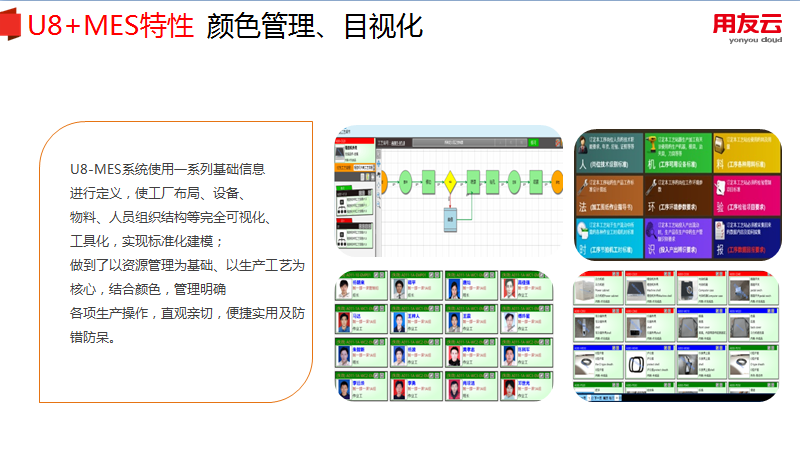800x450 pixels.
Task: Open the cyan 时 working hours tile
Action: point(609,238)
